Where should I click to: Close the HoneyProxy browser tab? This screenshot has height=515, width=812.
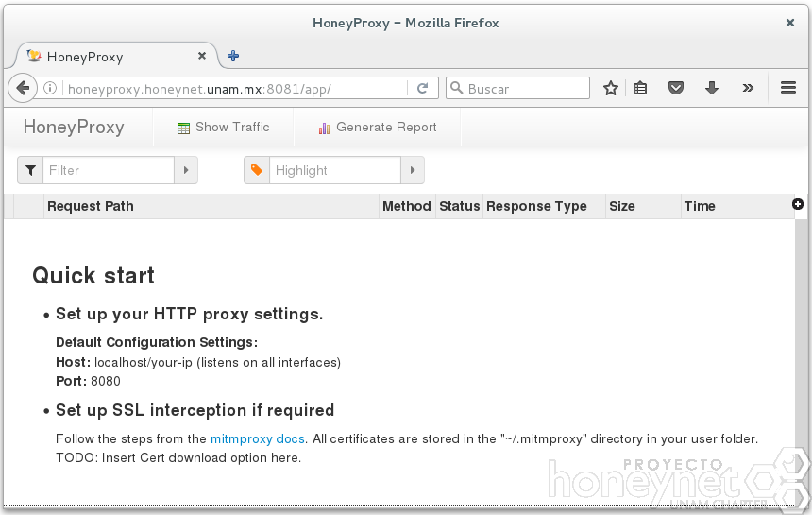(202, 56)
